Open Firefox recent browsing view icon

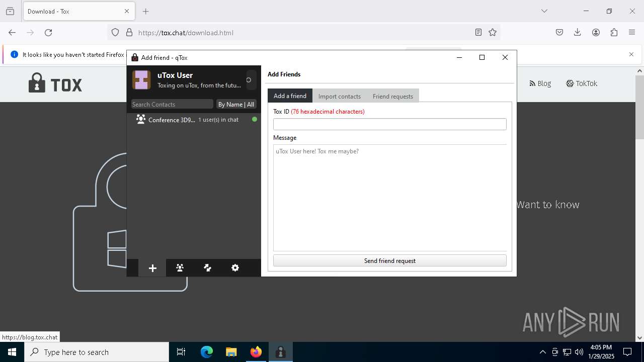10,11
